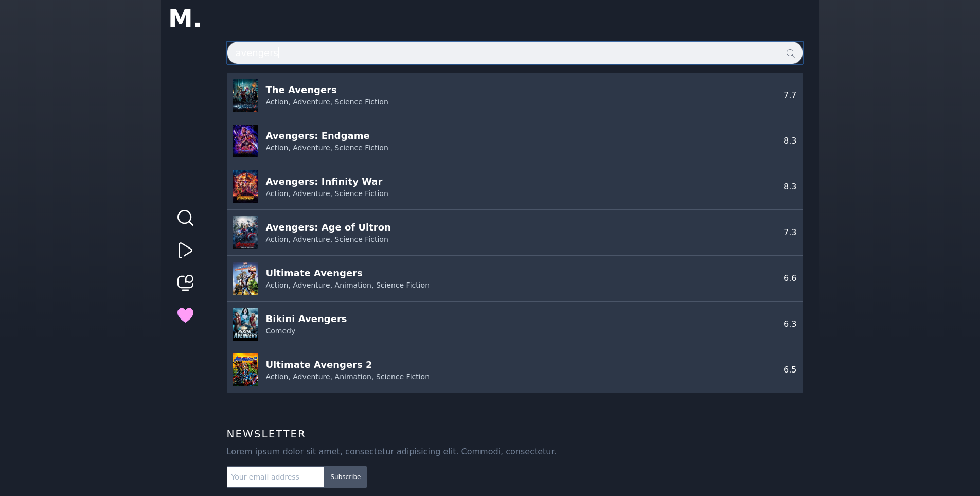980x496 pixels.
Task: Select Bikini Avengers title
Action: [x=306, y=319]
